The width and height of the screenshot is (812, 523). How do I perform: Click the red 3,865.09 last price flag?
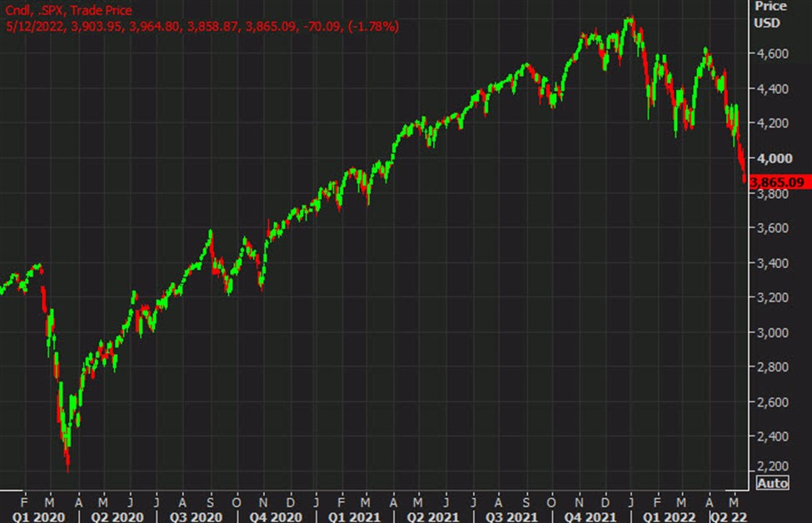[778, 181]
